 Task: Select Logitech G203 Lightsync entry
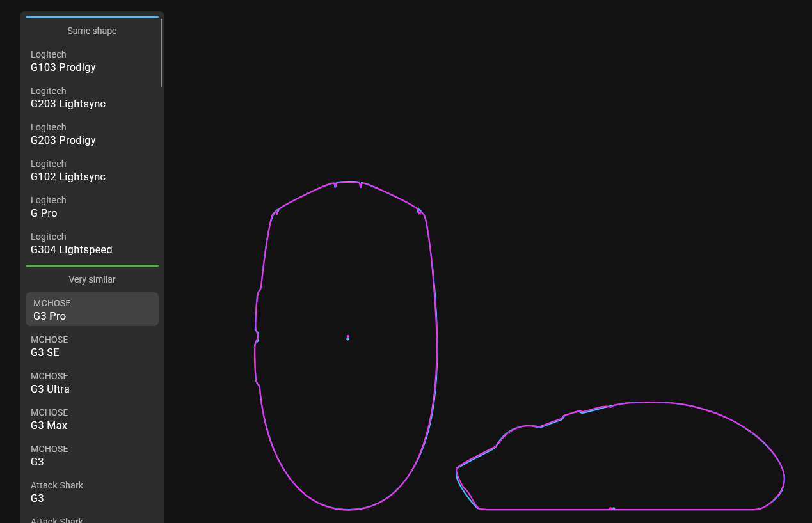coord(92,97)
